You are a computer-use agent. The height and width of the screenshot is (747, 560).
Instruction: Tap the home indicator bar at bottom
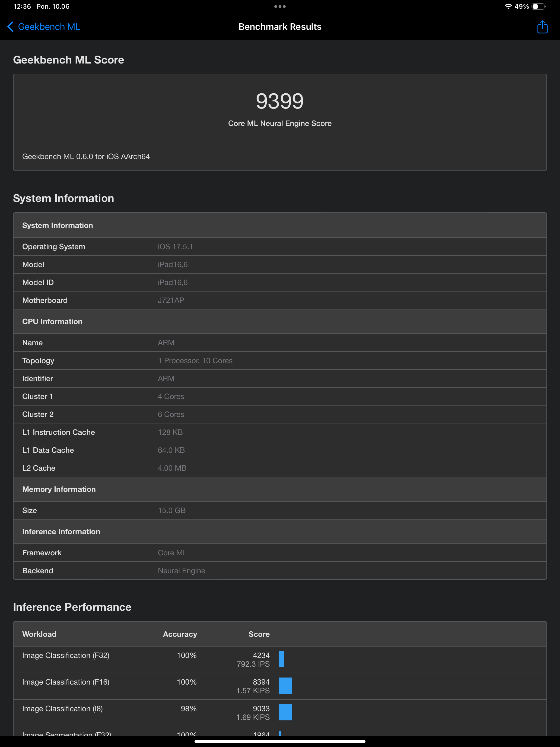(x=280, y=741)
